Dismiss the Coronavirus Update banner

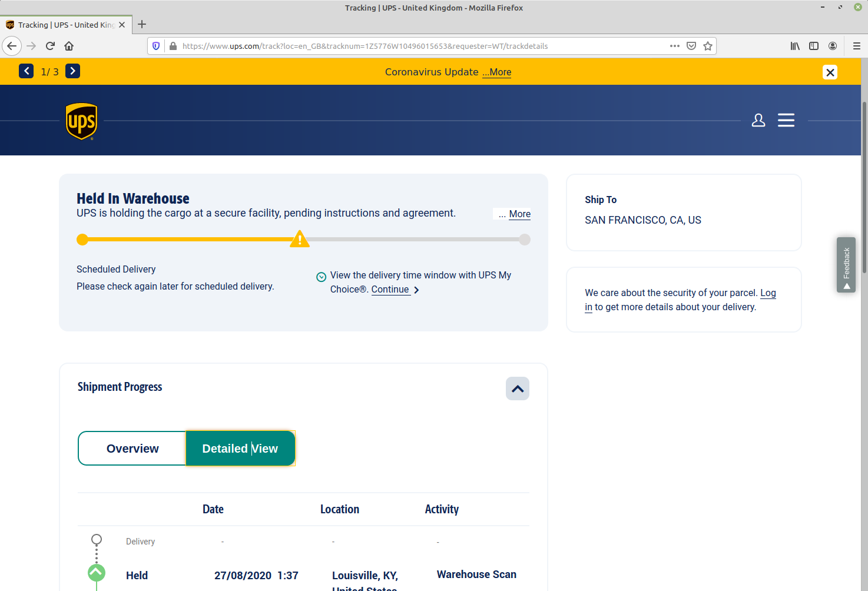click(x=830, y=72)
